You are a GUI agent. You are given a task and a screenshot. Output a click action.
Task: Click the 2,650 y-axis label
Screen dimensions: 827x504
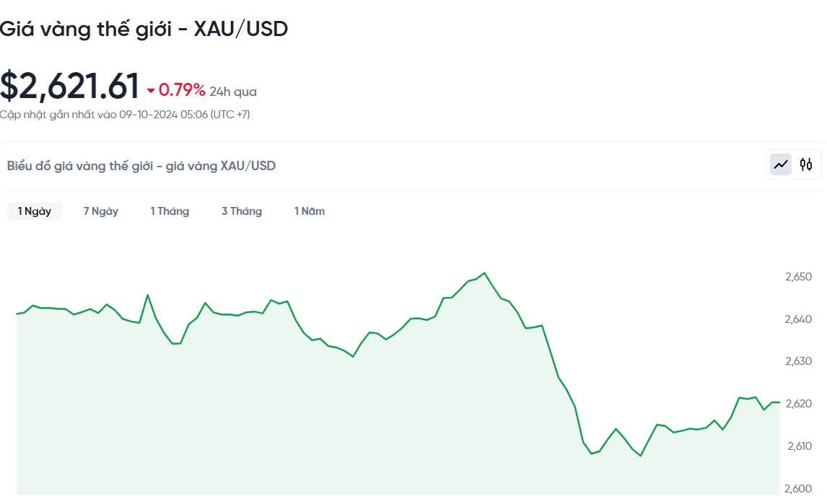(798, 277)
